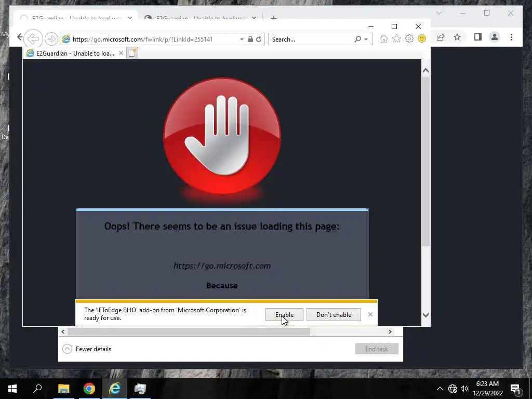Click Chrome back arrow behind IE window
Screen dimensions: 532x399
pyautogui.click(x=19, y=37)
